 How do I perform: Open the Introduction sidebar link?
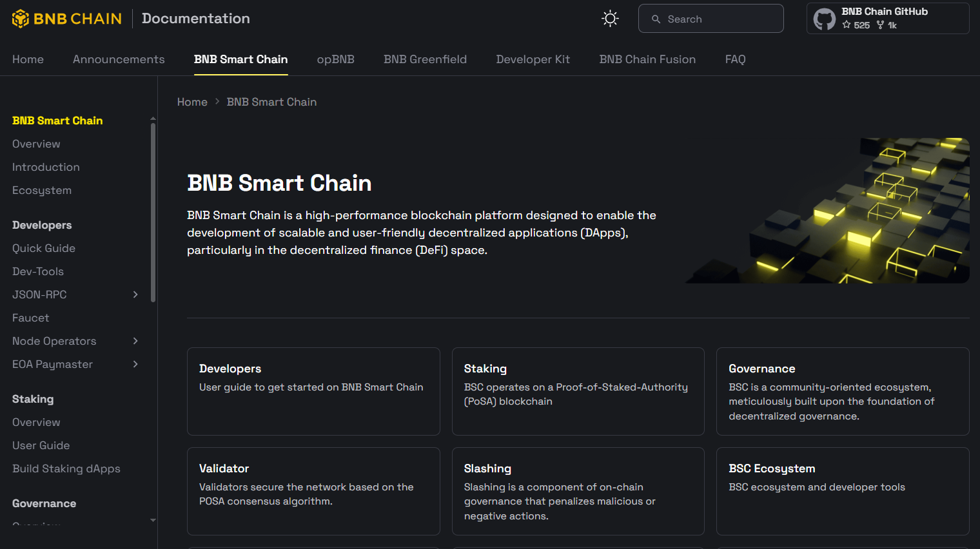[x=46, y=167]
